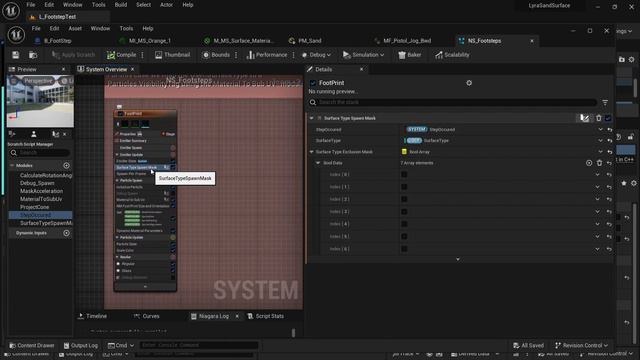Reset the Index [ 6 ] value to default

tap(609, 249)
